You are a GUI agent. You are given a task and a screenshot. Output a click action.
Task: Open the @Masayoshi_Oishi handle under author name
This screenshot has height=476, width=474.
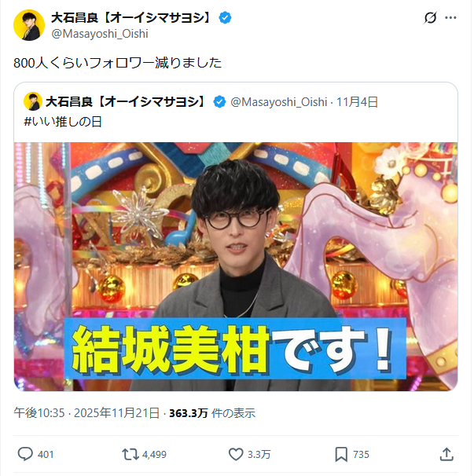point(100,34)
